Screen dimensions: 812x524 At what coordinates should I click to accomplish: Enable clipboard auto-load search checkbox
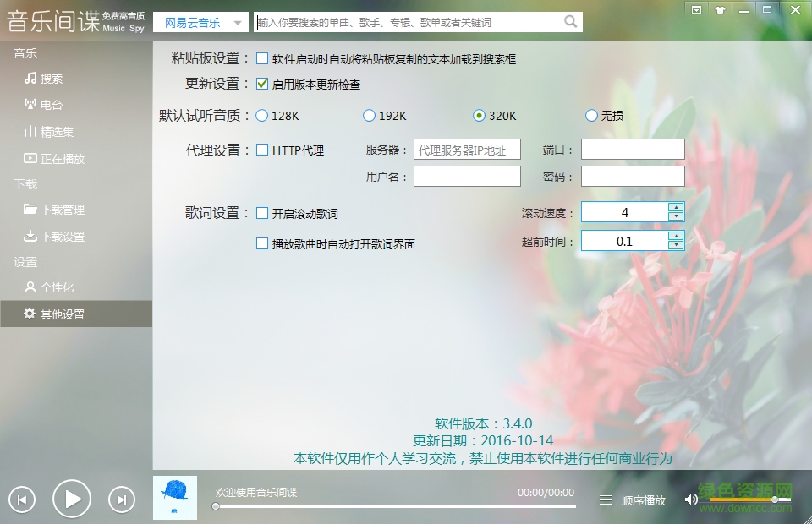click(262, 58)
